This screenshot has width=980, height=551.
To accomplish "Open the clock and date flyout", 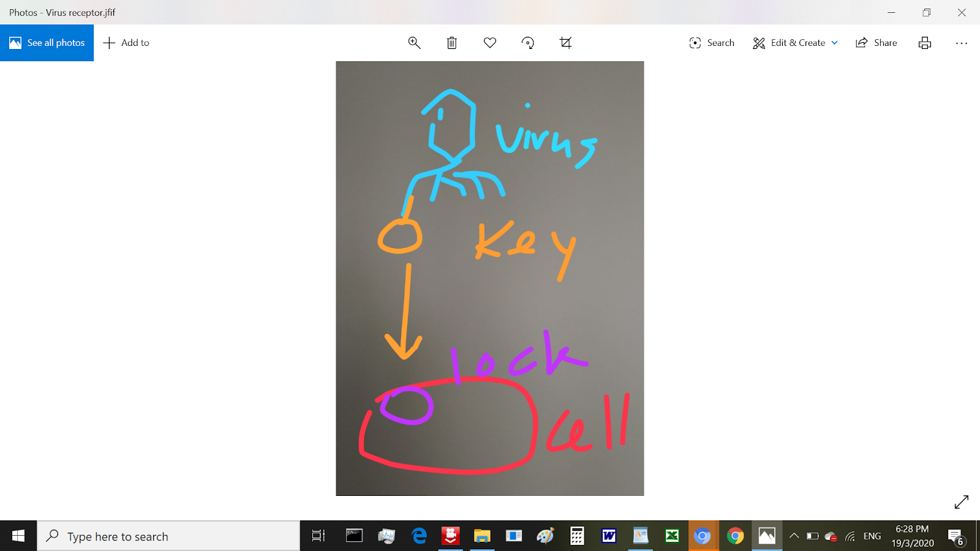I will pyautogui.click(x=912, y=536).
